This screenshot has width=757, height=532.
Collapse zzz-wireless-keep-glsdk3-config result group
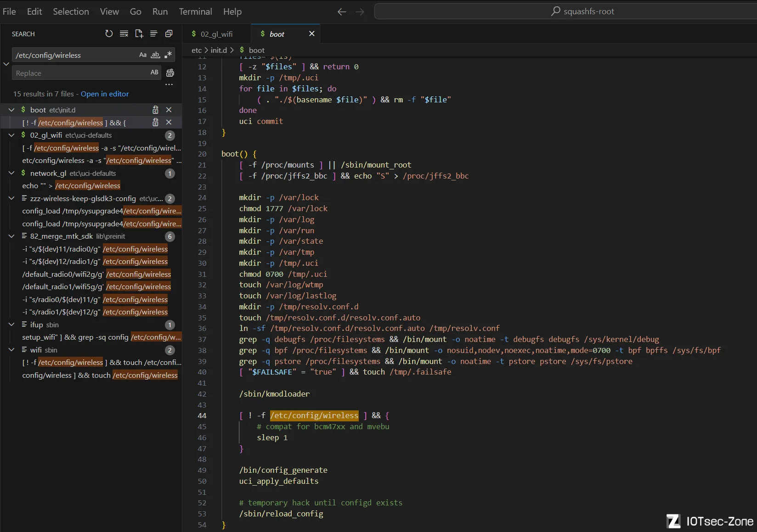(x=11, y=198)
